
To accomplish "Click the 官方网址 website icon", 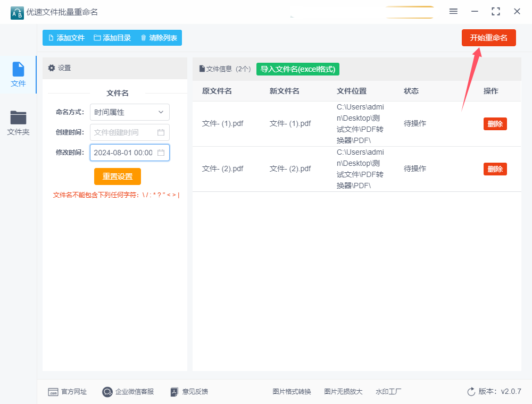I will coord(53,392).
